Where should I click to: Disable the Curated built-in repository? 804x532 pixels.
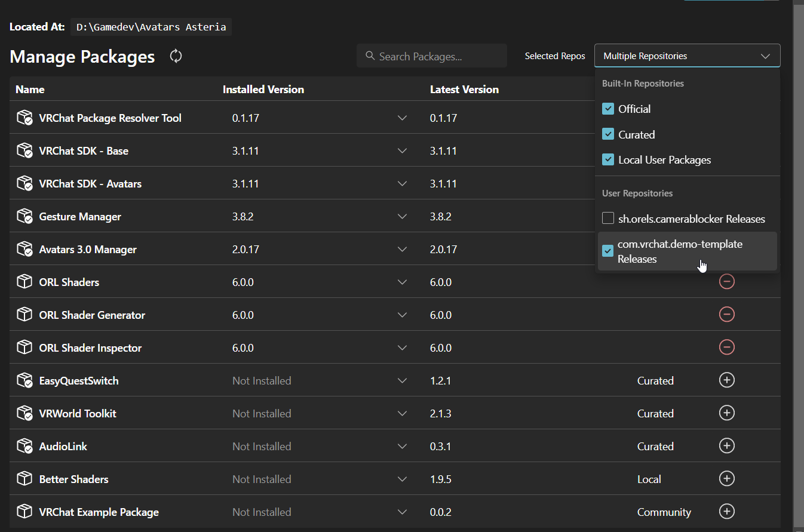click(x=608, y=134)
